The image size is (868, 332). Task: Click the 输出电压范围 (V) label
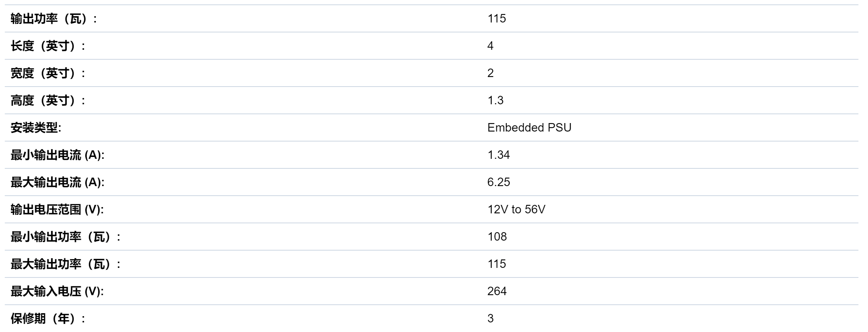tap(57, 209)
